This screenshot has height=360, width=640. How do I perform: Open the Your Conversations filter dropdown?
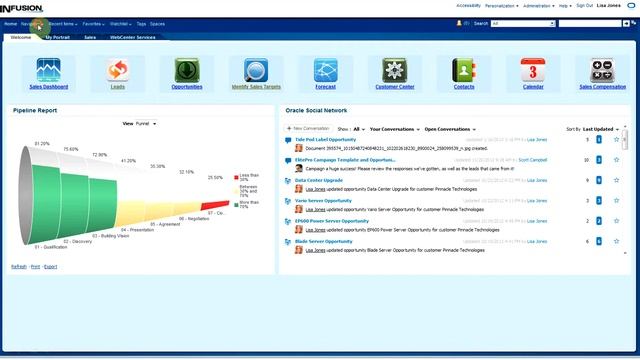click(395, 129)
